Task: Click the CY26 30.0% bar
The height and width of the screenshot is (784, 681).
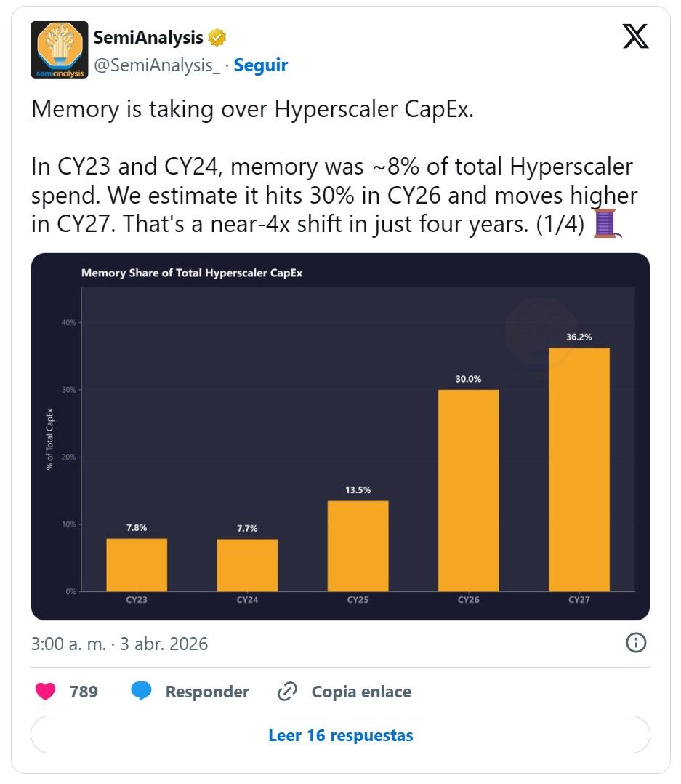Action: coord(468,490)
